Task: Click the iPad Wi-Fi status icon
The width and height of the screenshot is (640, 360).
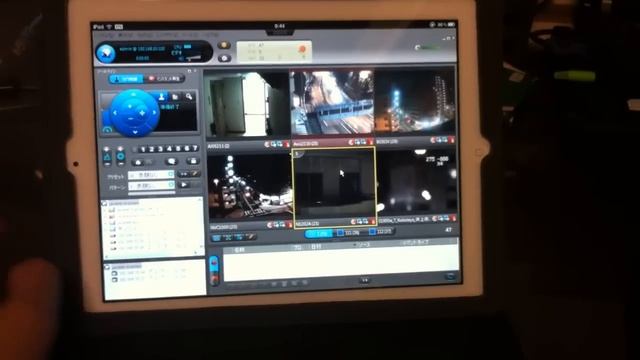Action: tap(109, 27)
